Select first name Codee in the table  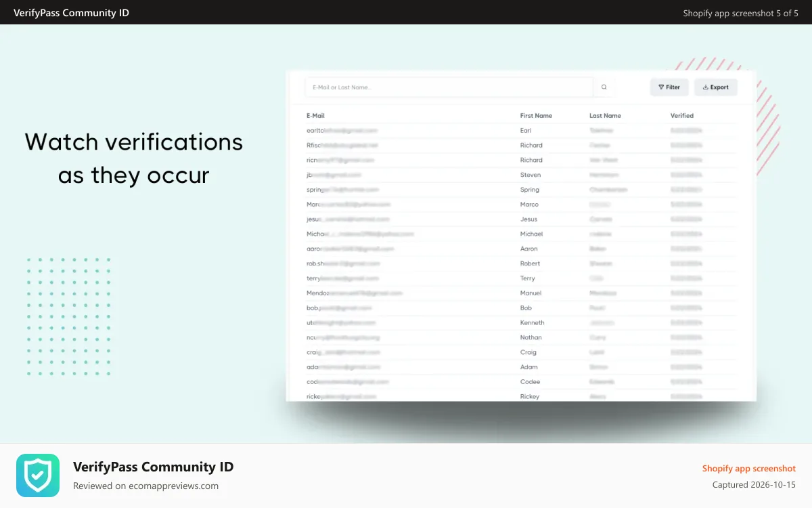point(530,382)
